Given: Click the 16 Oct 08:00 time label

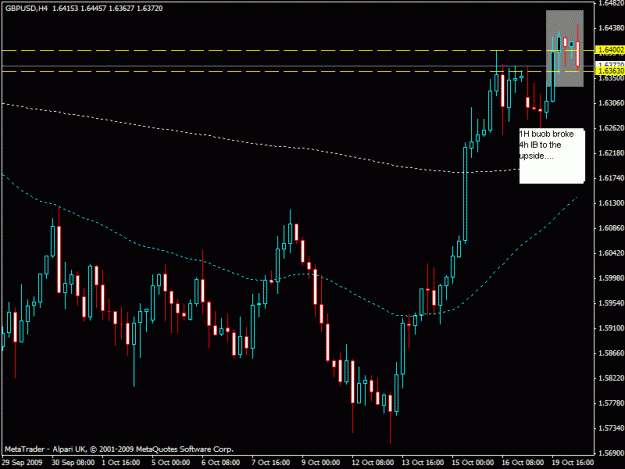Looking at the screenshot, I should [523, 463].
